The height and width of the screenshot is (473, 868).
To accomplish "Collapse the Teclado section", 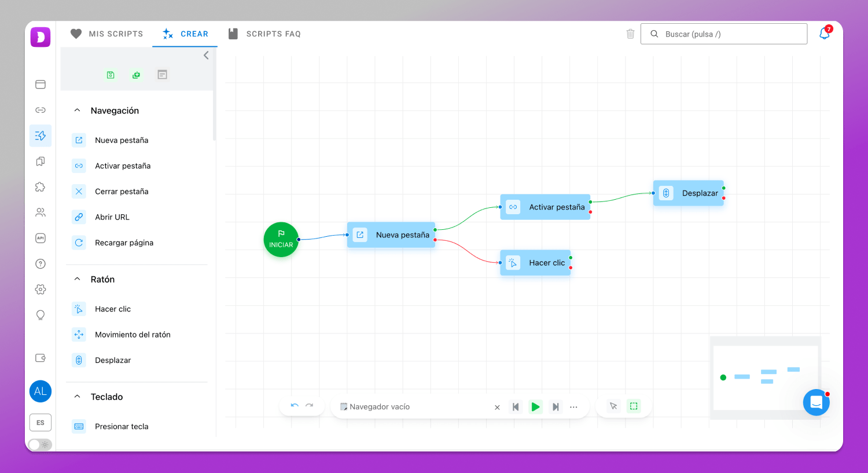I will click(77, 397).
